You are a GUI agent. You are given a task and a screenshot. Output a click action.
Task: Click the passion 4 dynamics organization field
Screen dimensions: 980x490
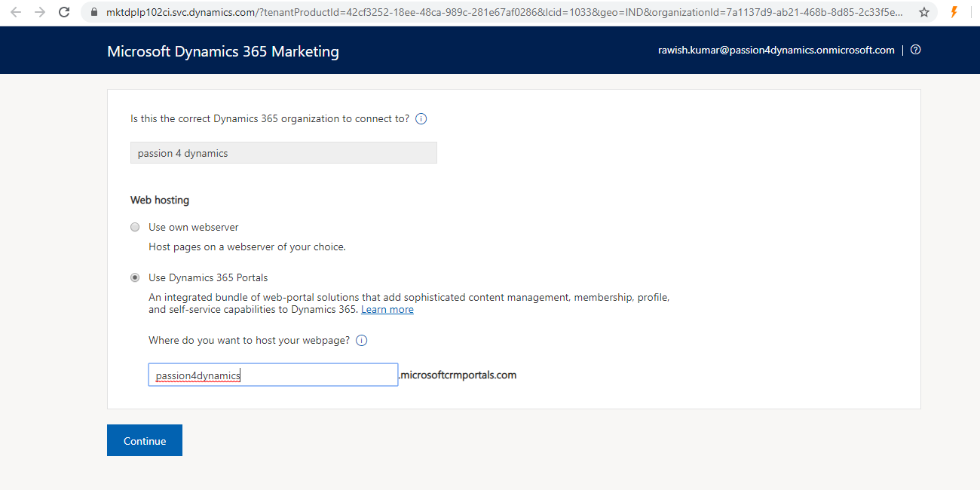pos(283,153)
